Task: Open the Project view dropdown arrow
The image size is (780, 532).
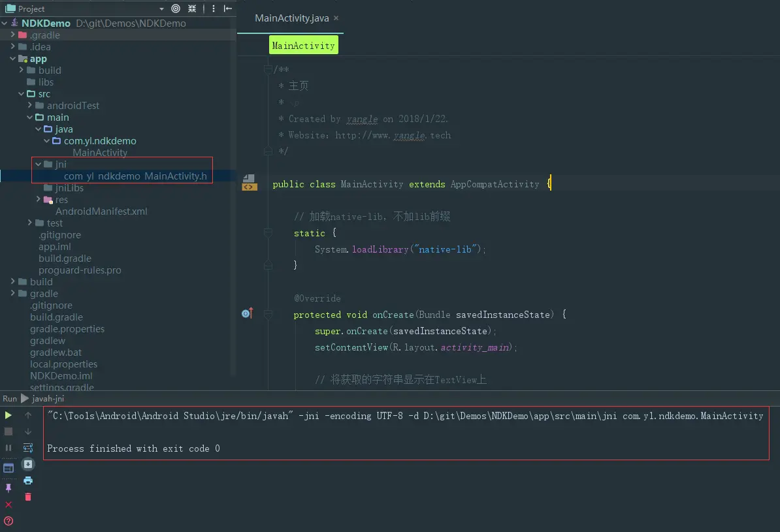Action: (161, 9)
